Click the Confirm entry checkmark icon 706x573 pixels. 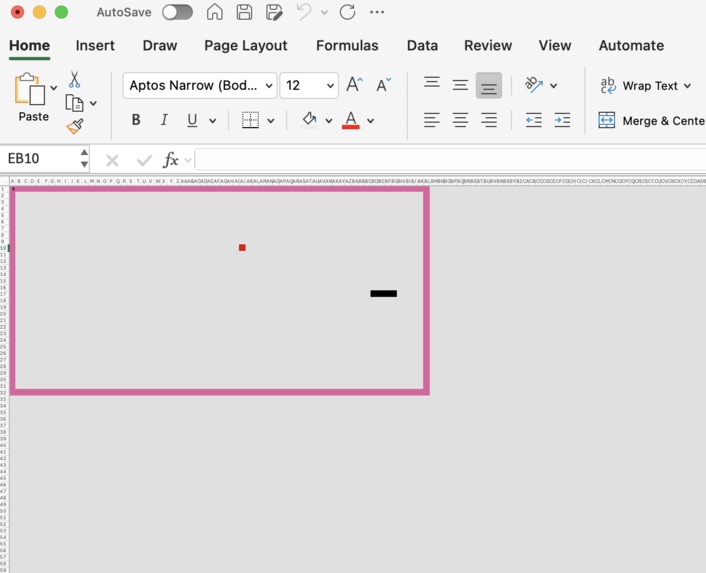(144, 160)
